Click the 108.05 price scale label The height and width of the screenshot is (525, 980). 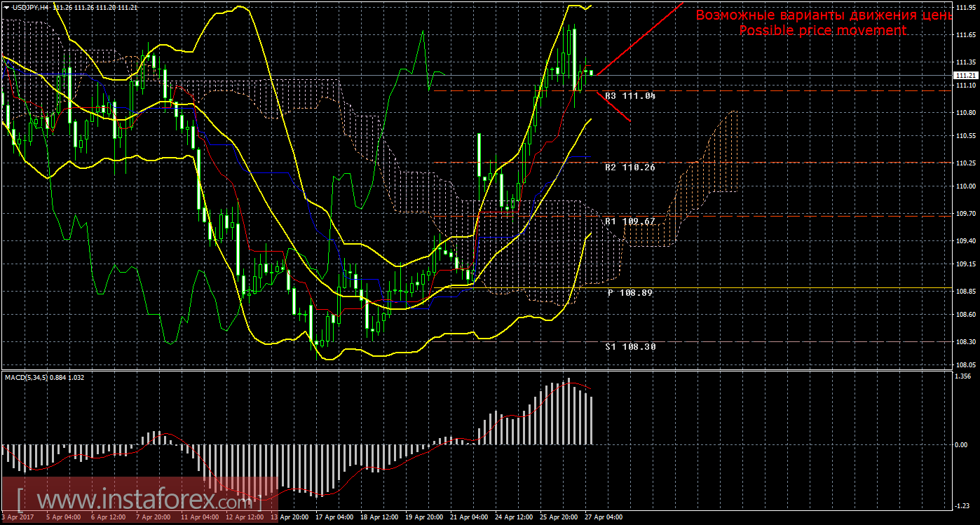tap(965, 365)
